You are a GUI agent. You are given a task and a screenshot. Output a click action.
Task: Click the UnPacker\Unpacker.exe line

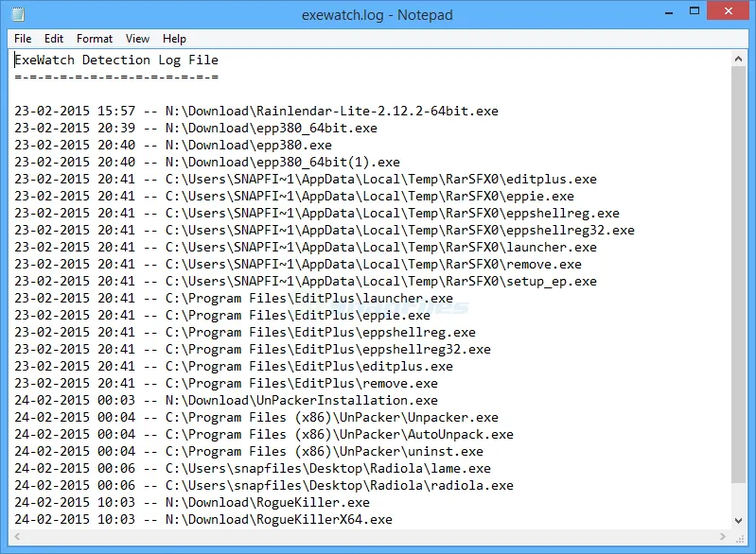pos(256,418)
